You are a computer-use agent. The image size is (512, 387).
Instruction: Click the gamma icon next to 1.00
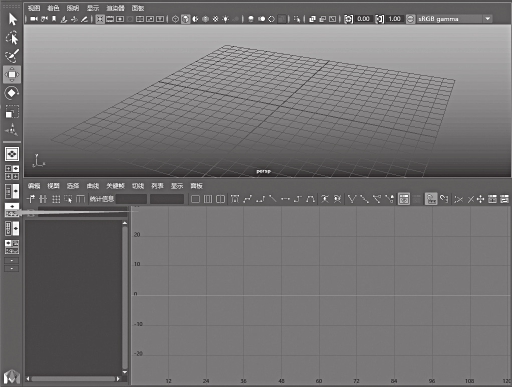pos(380,19)
